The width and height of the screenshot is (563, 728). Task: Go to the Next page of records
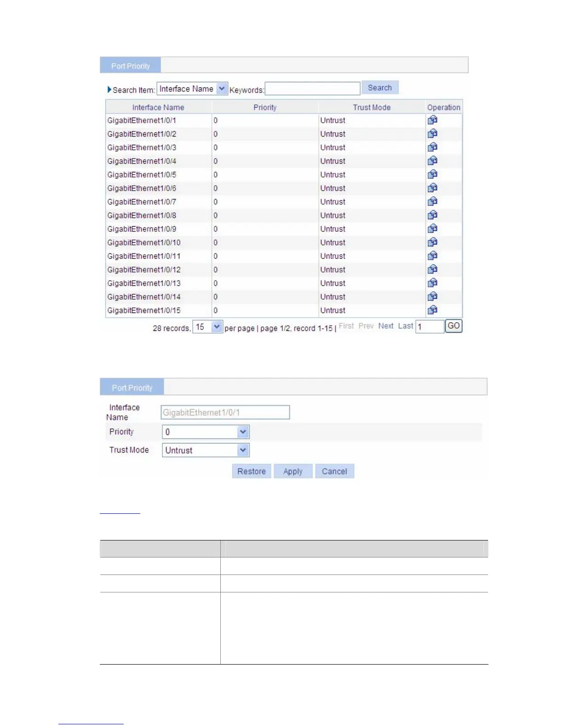click(386, 326)
